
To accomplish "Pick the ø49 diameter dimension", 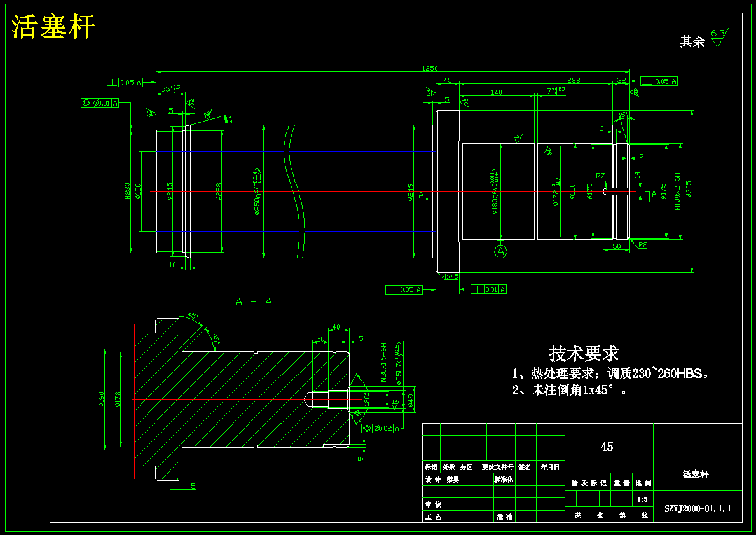I will (x=411, y=401).
